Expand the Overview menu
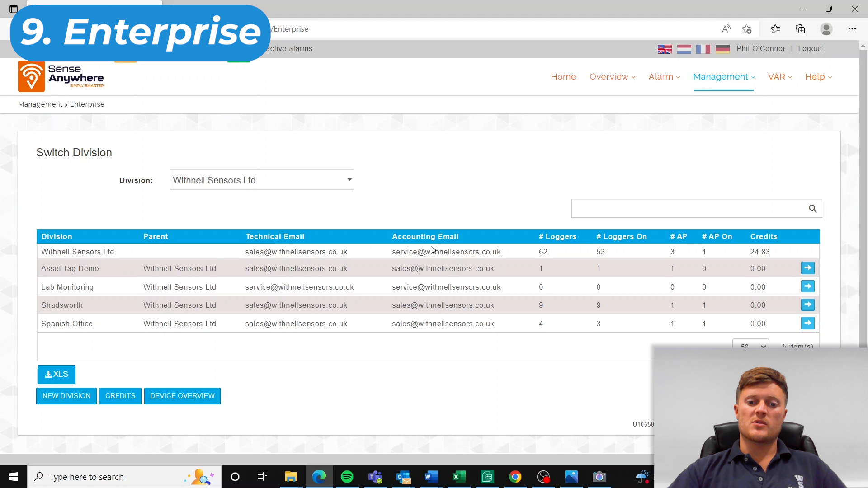 pyautogui.click(x=612, y=77)
